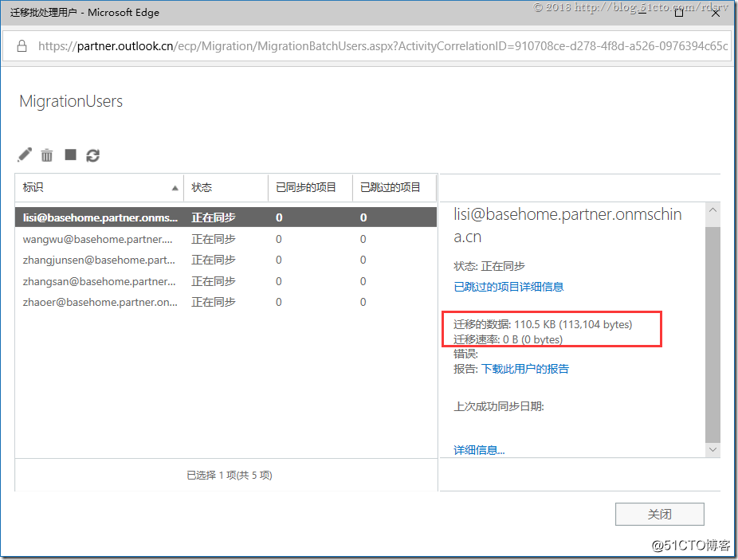
Task: Click the delete trash can icon
Action: pyautogui.click(x=46, y=155)
